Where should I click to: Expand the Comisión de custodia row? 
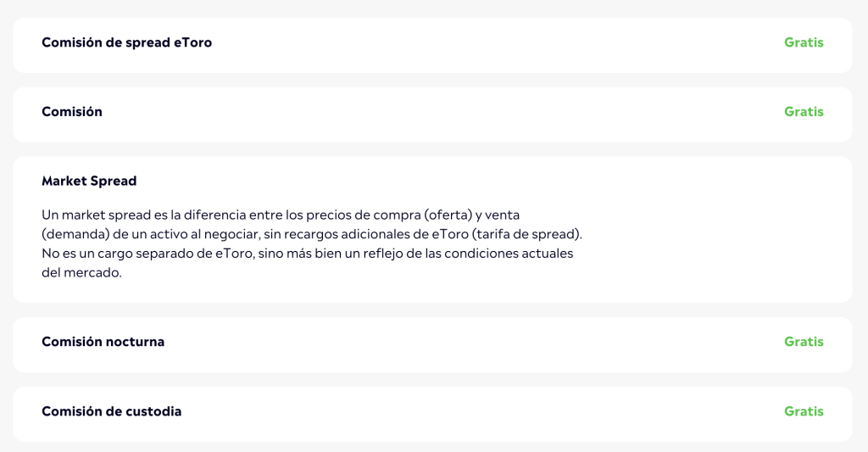tap(432, 412)
